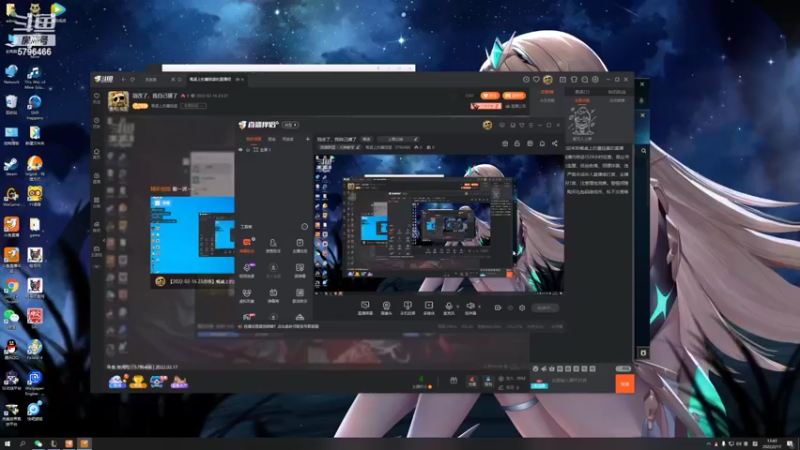This screenshot has width=800, height=450.
Task: Click the bell notification icon in the streaming companion
Action: tap(542, 144)
